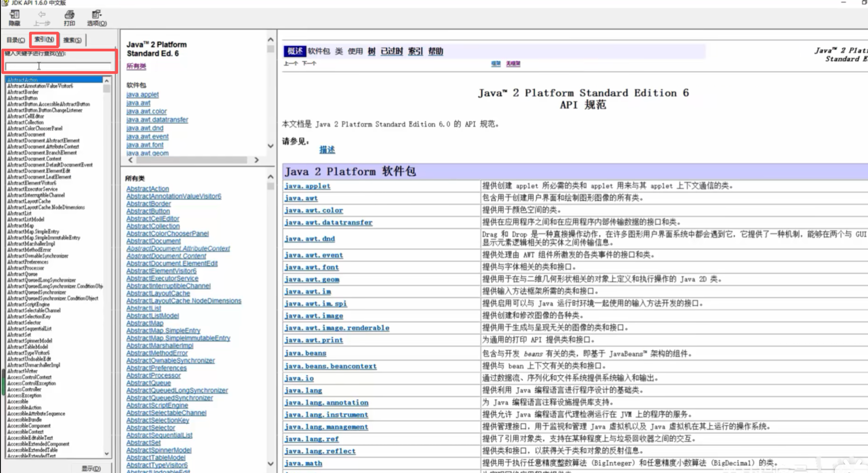Select AbstractBorder in the index list
Screen dimensions: 868x473
pyautogui.click(x=23, y=92)
